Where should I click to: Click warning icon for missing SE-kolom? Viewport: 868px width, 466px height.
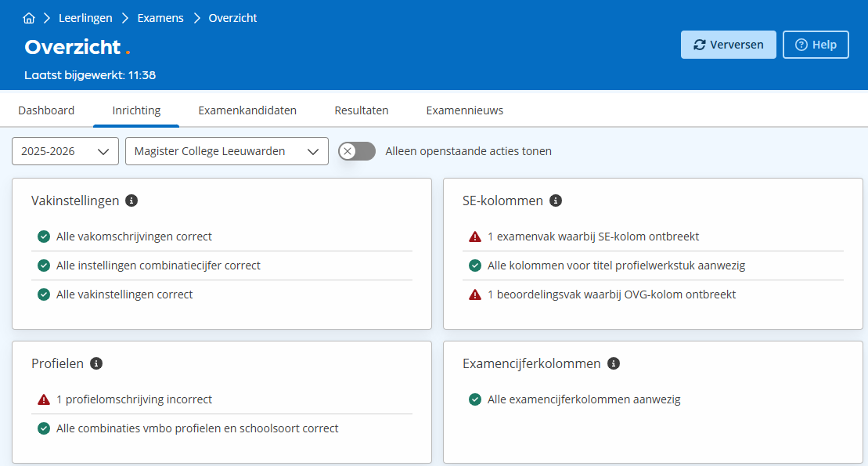tap(474, 237)
